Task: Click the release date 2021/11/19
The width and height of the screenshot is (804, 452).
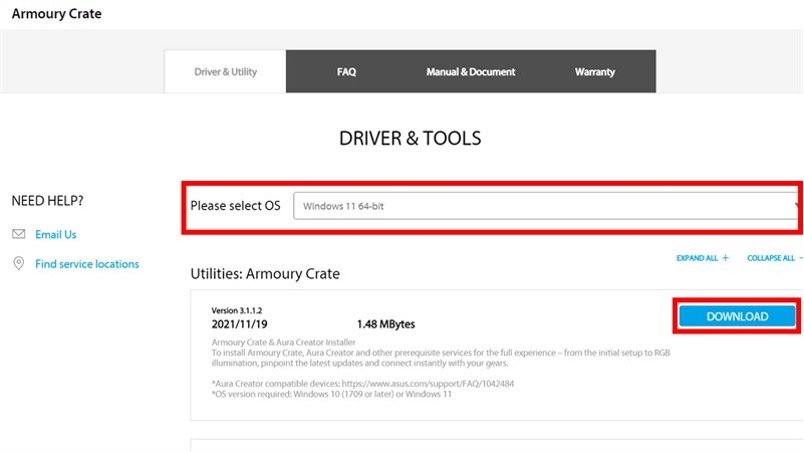Action: pos(239,324)
